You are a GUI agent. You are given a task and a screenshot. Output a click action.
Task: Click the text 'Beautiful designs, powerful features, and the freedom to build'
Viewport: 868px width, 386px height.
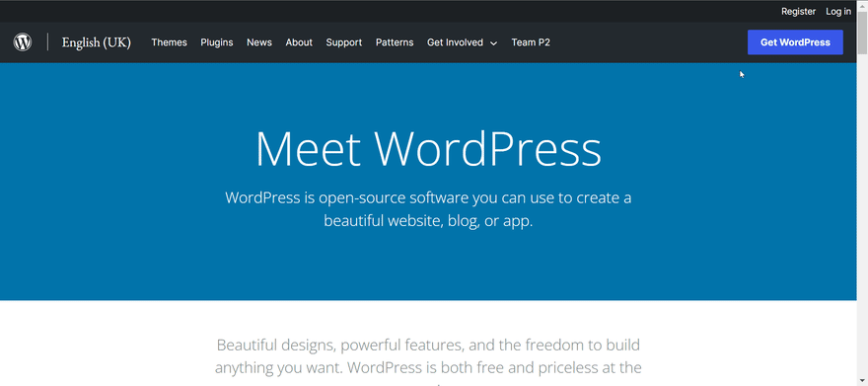point(428,346)
